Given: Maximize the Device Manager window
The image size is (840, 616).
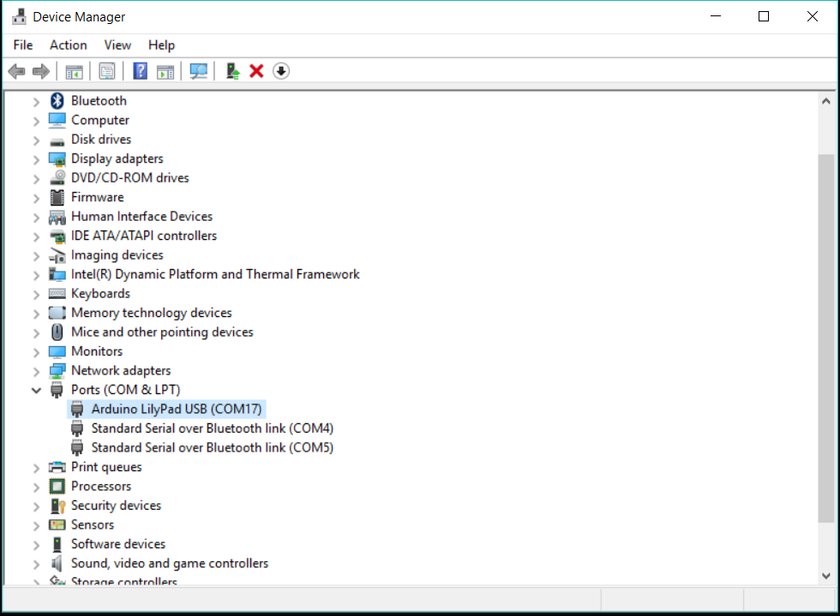Looking at the screenshot, I should pyautogui.click(x=764, y=16).
